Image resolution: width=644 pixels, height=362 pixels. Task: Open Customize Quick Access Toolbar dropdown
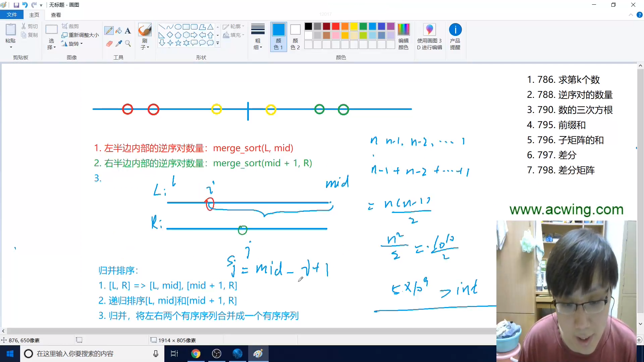tap(41, 5)
